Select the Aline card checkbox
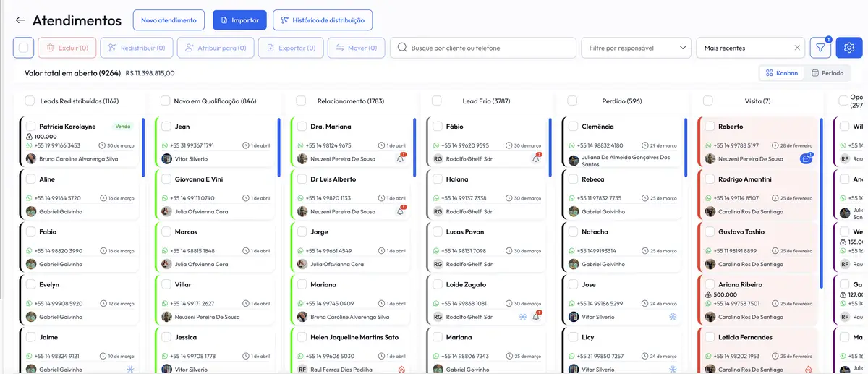868x374 pixels. pyautogui.click(x=30, y=179)
